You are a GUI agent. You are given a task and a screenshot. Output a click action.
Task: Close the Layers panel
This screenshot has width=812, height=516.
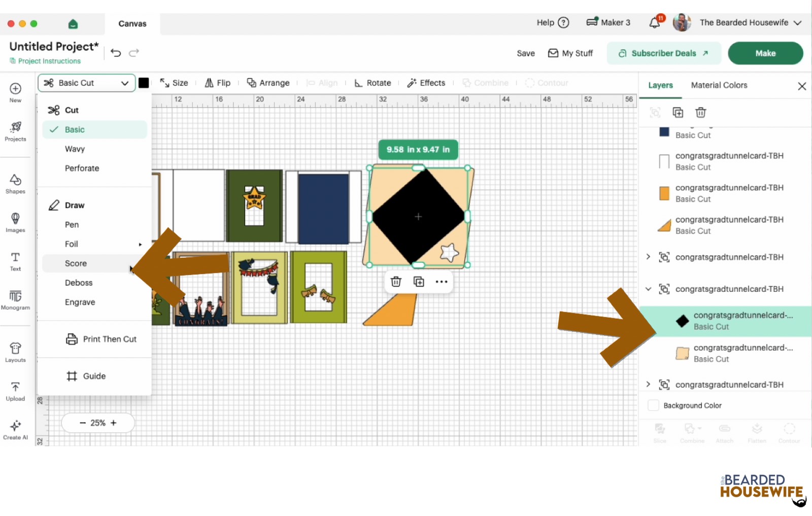802,86
